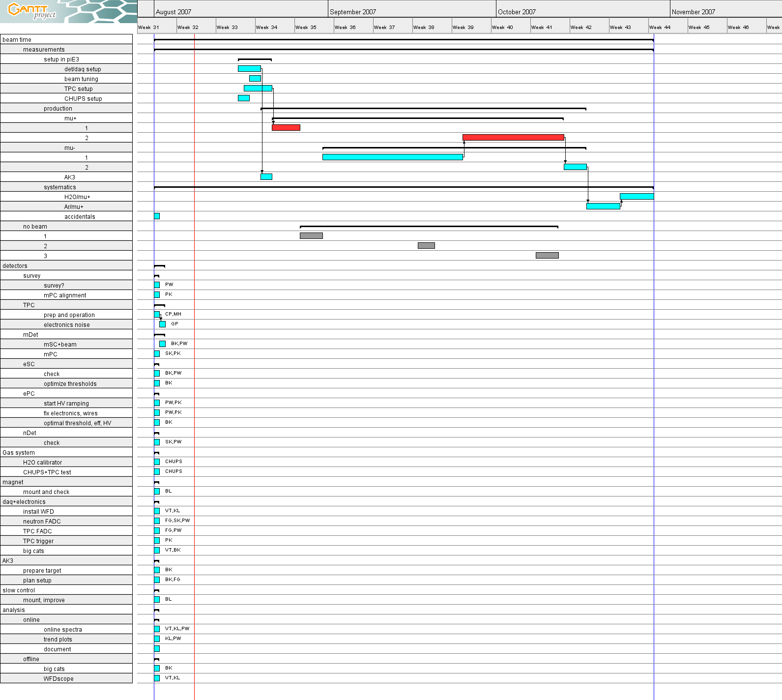
Task: Click the cyan TPC setup task bar
Action: 258,88
